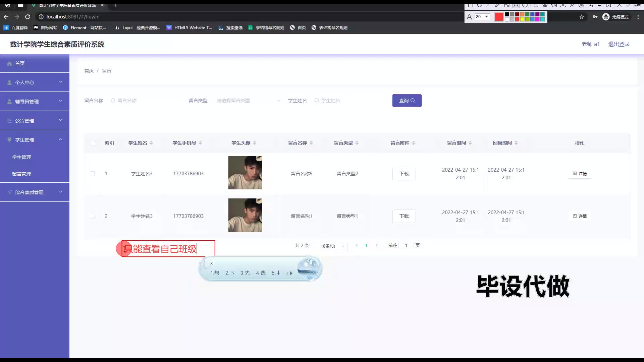Expand the 公告管理 sidebar menu
This screenshot has height=362, width=644.
coord(35,120)
